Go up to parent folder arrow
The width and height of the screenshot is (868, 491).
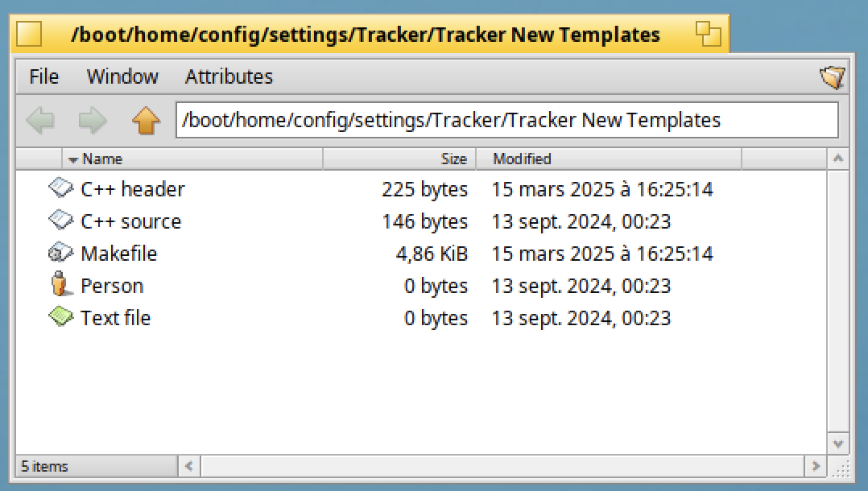tap(146, 121)
